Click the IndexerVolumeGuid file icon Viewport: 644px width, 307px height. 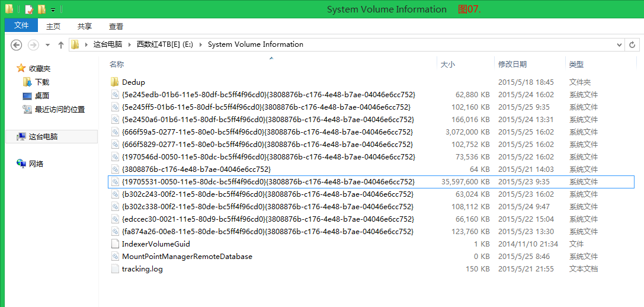115,244
